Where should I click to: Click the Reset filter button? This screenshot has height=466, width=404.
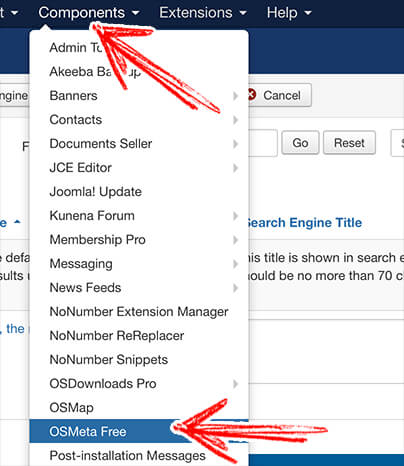point(349,143)
